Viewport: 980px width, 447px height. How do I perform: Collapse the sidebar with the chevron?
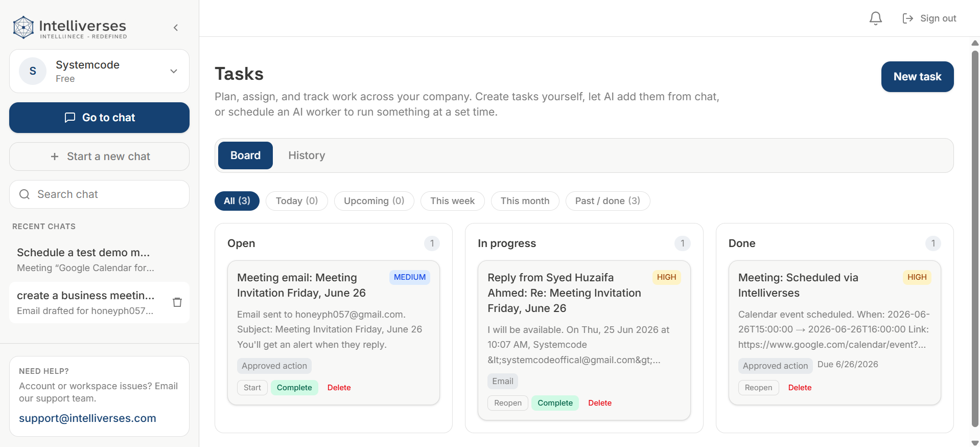(176, 28)
